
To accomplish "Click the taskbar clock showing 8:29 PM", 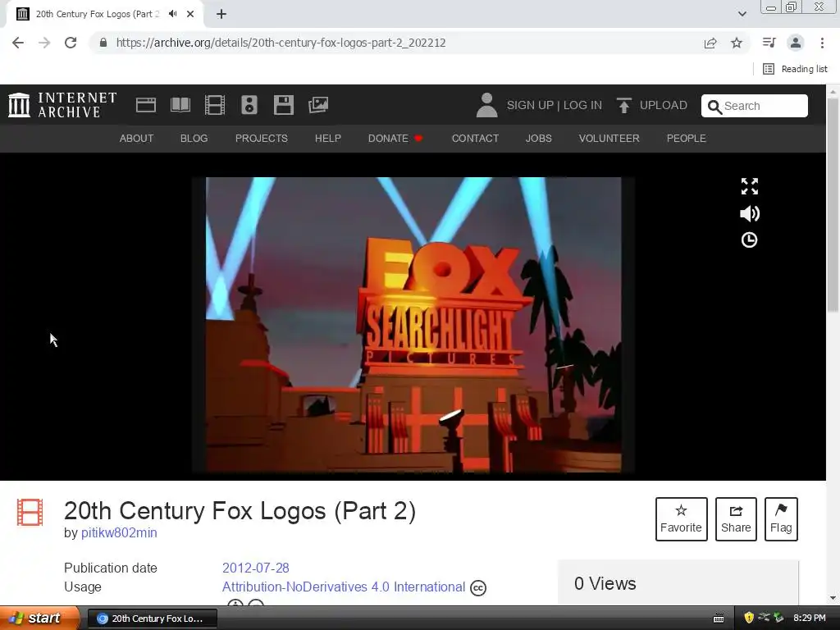I will pyautogui.click(x=810, y=619).
